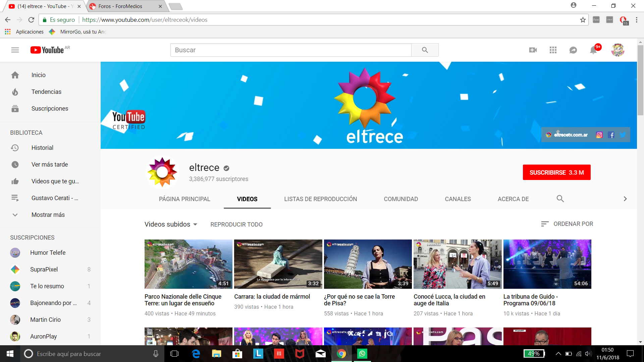Show more channel tabs with chevron

pyautogui.click(x=625, y=199)
